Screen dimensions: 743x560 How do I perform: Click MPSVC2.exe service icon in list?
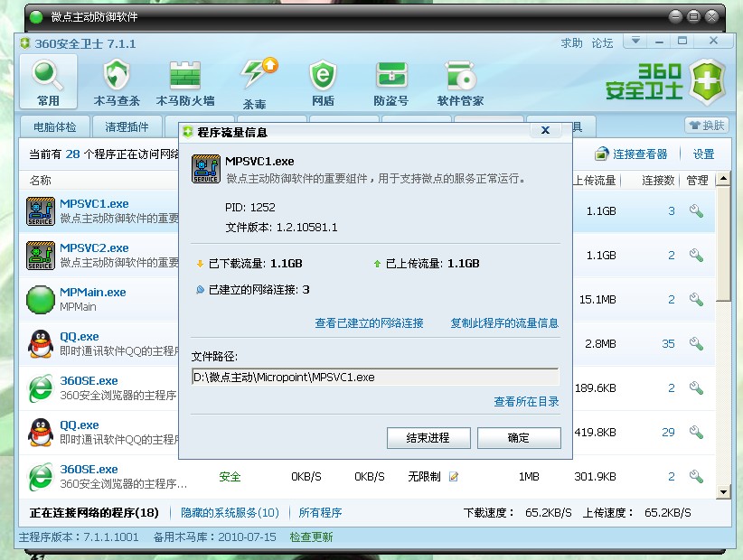[41, 256]
